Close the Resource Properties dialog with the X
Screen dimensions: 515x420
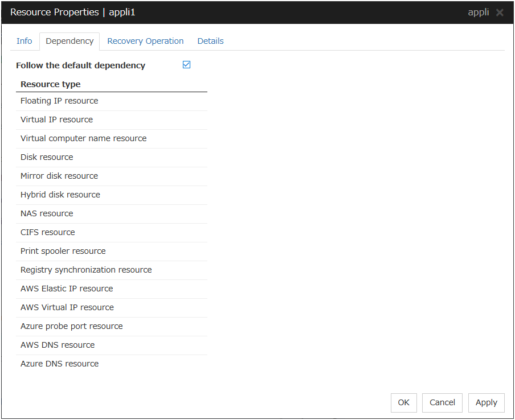[500, 13]
